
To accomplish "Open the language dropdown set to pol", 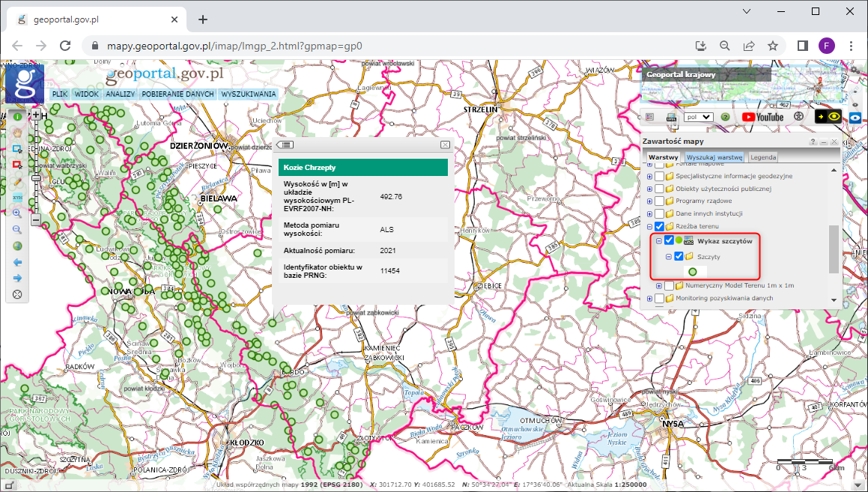I will pos(697,117).
